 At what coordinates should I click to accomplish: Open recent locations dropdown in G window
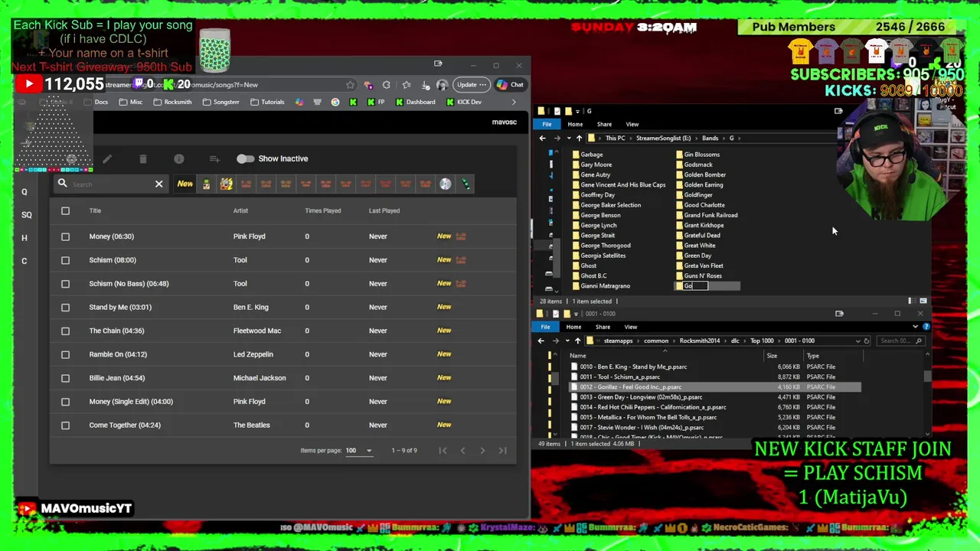(568, 139)
